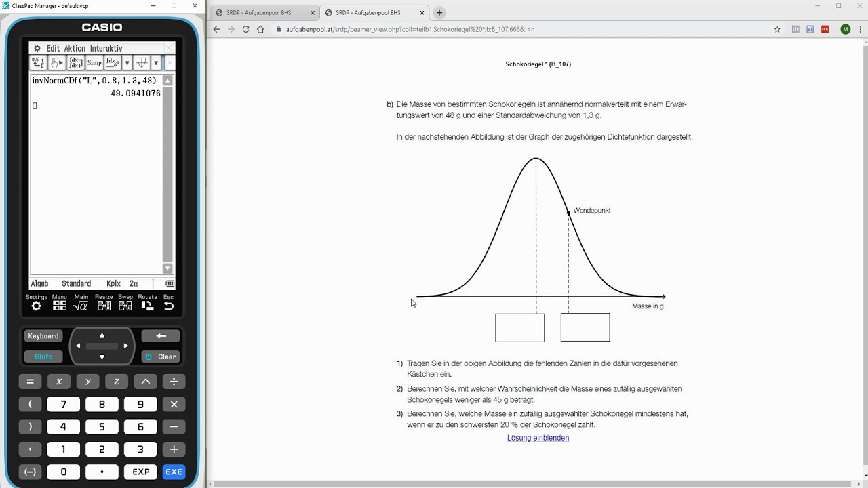This screenshot has width=868, height=488.
Task: Click the cursor pad right arrow
Action: pyautogui.click(x=126, y=346)
